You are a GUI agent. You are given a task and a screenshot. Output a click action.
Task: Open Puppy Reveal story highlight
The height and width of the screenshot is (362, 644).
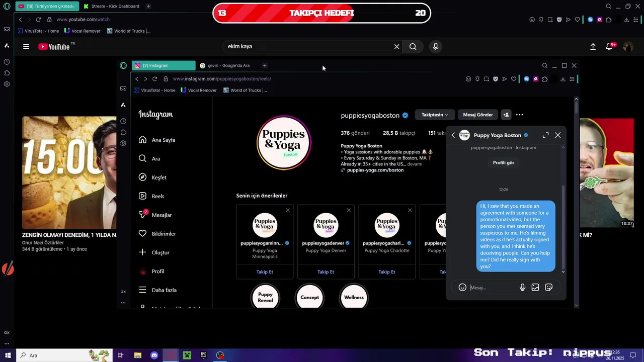click(265, 297)
